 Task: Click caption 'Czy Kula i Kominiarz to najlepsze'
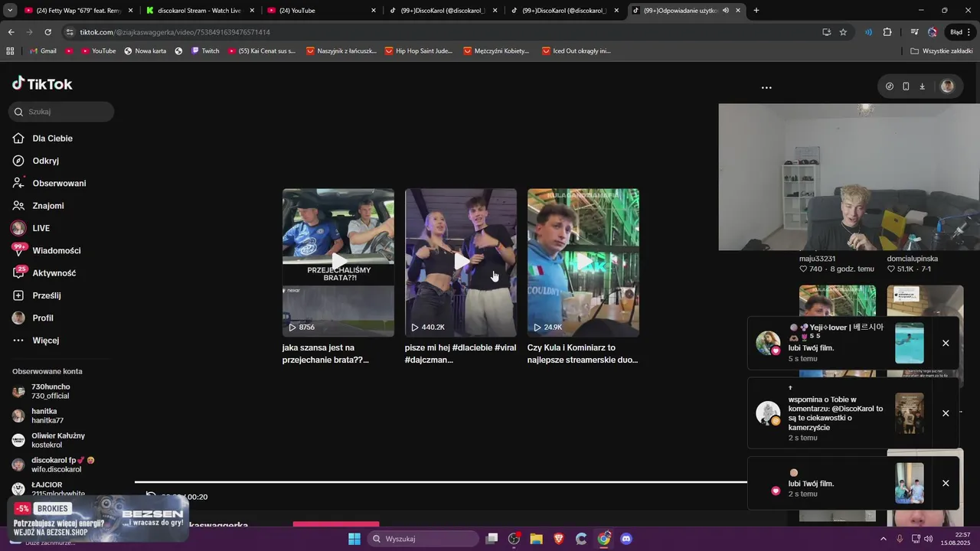pyautogui.click(x=583, y=354)
